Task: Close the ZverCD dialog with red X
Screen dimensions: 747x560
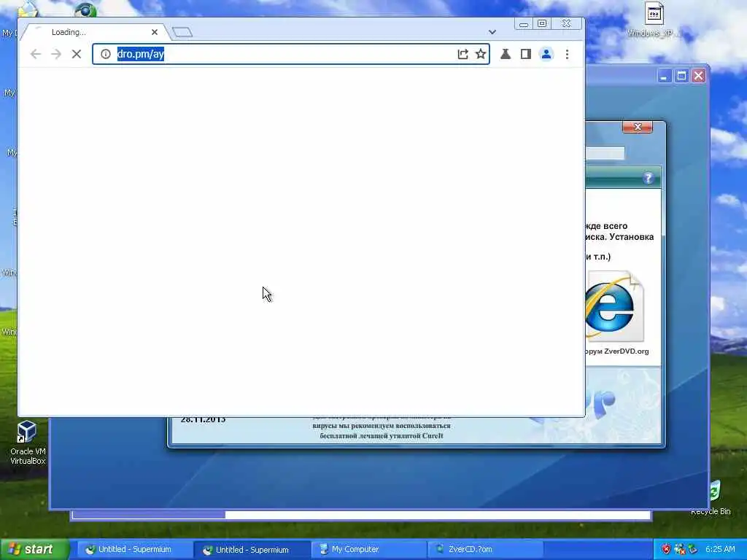Action: tap(638, 127)
